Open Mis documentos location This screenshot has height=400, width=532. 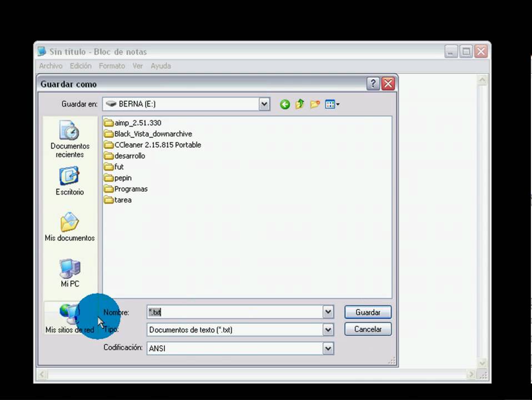(70, 227)
